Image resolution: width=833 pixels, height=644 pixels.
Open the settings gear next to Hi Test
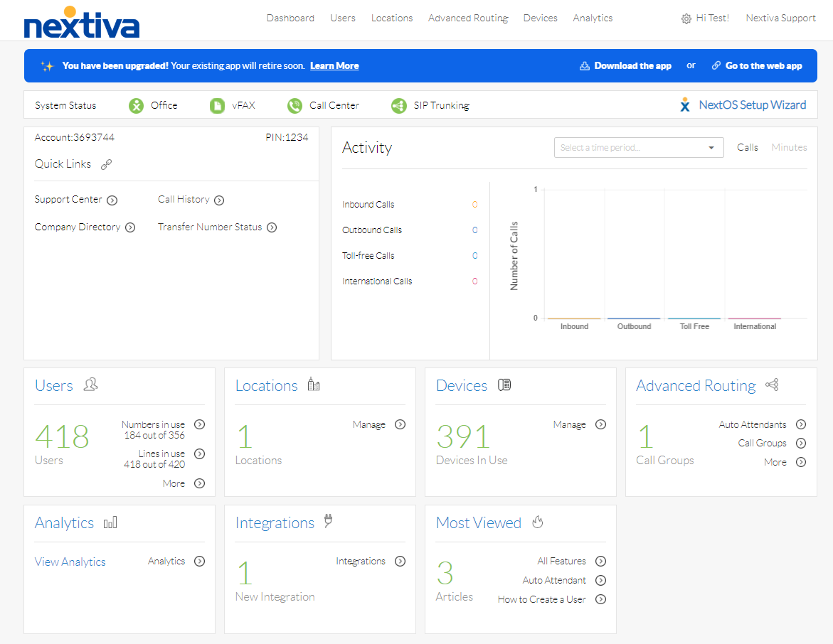[686, 18]
